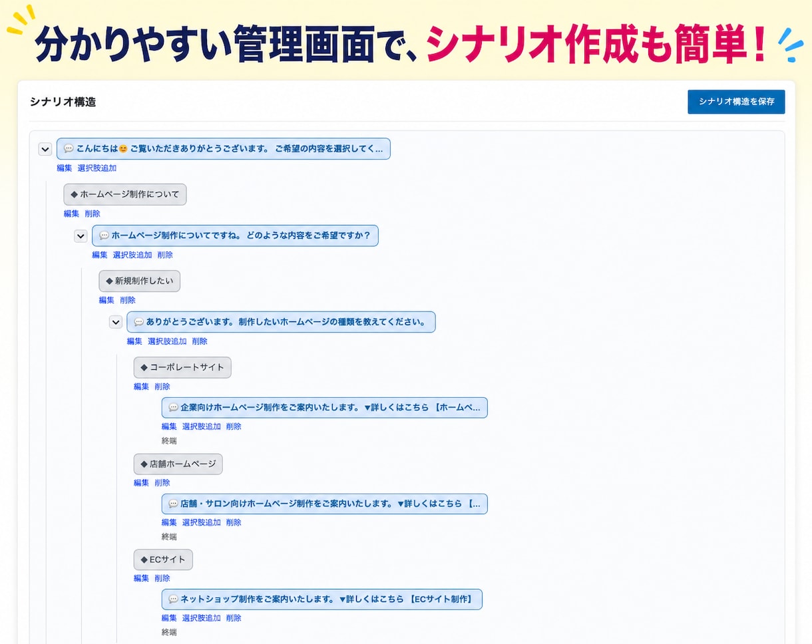Screen dimensions: 812x644
Task: Add a choice to the 店舗・サロン向け message
Action: pos(202,522)
